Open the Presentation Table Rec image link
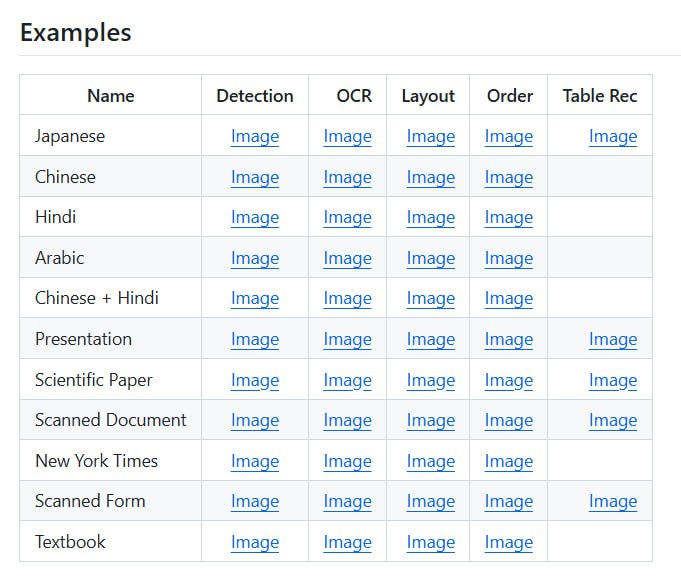Screen dimensions: 681x580 pos(612,339)
